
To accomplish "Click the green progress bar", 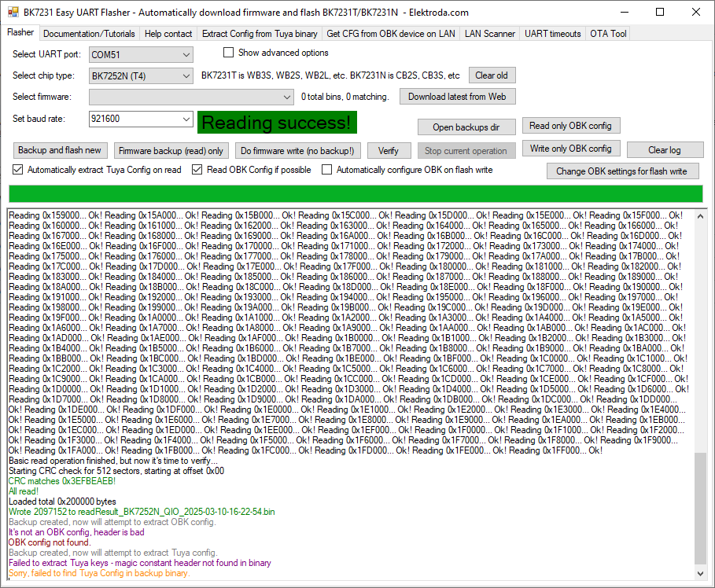I will point(356,193).
